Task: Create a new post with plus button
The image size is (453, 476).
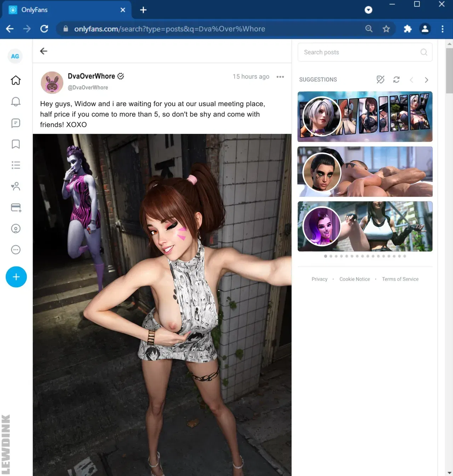Action: click(x=16, y=277)
